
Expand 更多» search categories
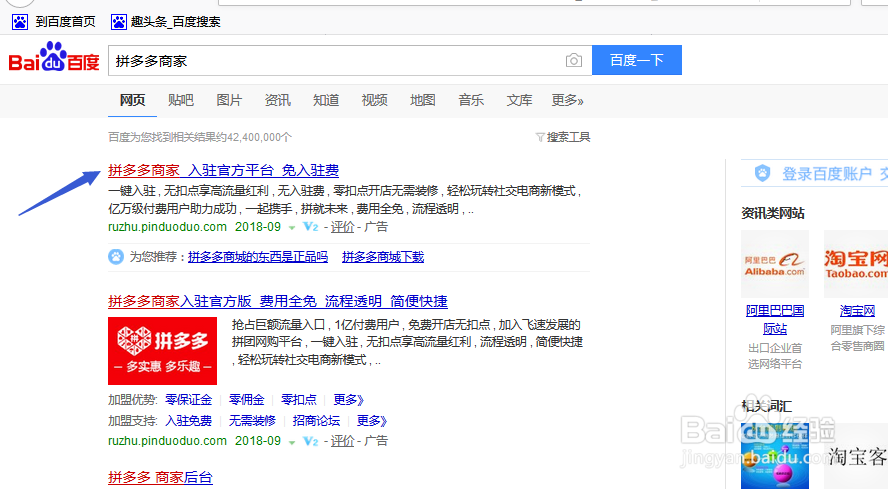point(567,100)
